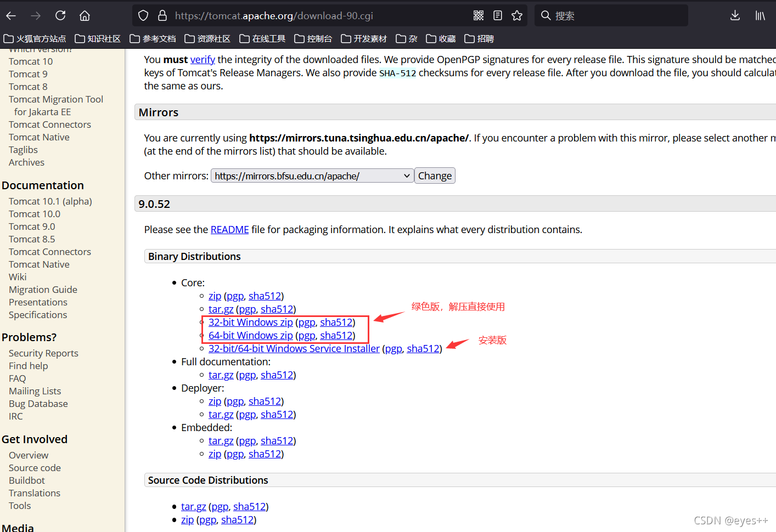Open sha512 for 64-bit Windows zip
This screenshot has width=776, height=532.
336,336
